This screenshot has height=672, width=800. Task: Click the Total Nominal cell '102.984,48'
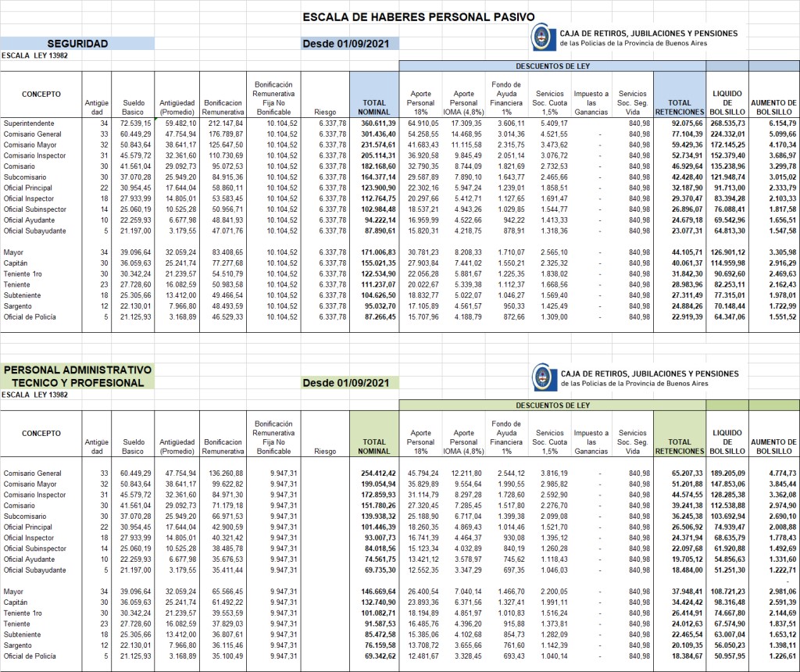point(378,209)
